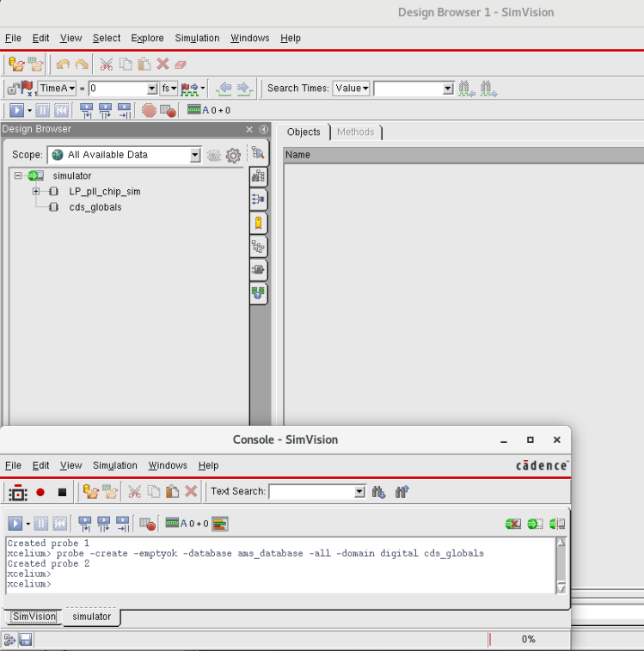The image size is (644, 651).
Task: Select the simulator tab in Console
Action: click(x=91, y=617)
